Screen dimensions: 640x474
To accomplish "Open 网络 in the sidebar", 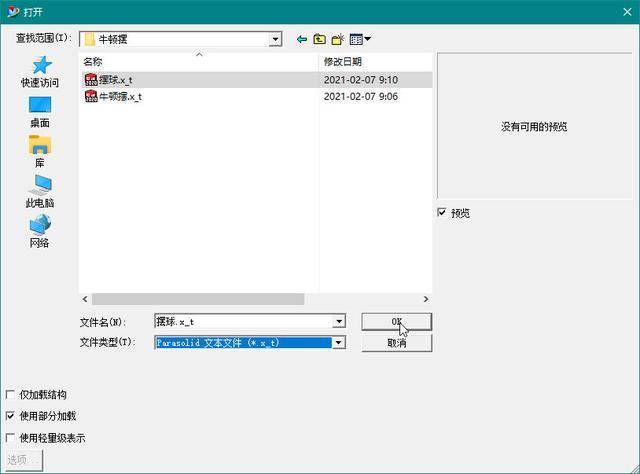I will pos(40,231).
